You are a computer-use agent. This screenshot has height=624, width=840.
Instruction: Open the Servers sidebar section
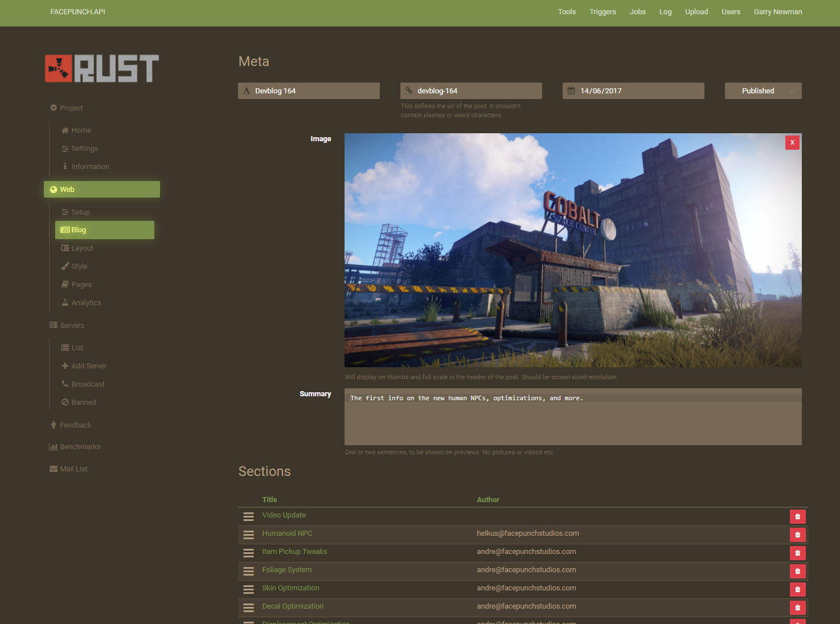[x=67, y=326]
